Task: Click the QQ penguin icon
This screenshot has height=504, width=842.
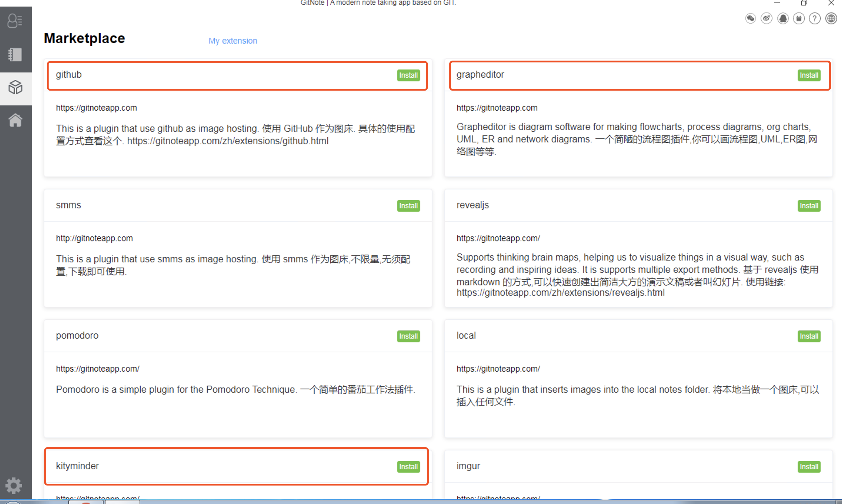Action: (783, 18)
